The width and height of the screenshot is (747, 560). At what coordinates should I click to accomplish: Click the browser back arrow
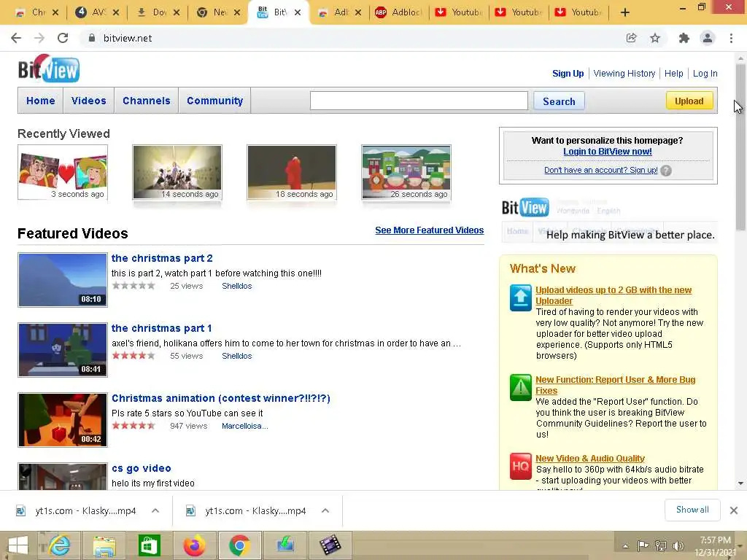point(16,38)
